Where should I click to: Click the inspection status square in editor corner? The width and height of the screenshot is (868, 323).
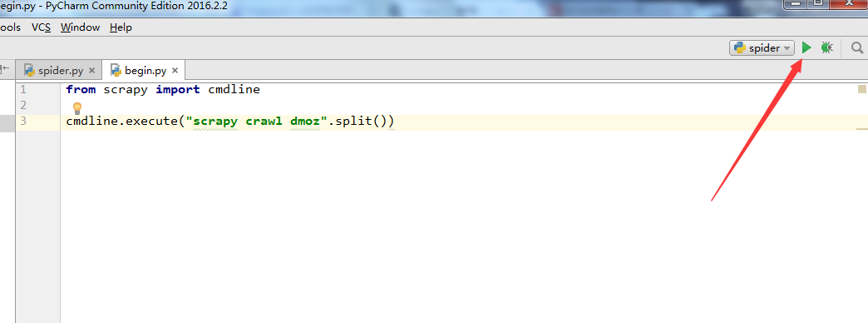(x=862, y=89)
